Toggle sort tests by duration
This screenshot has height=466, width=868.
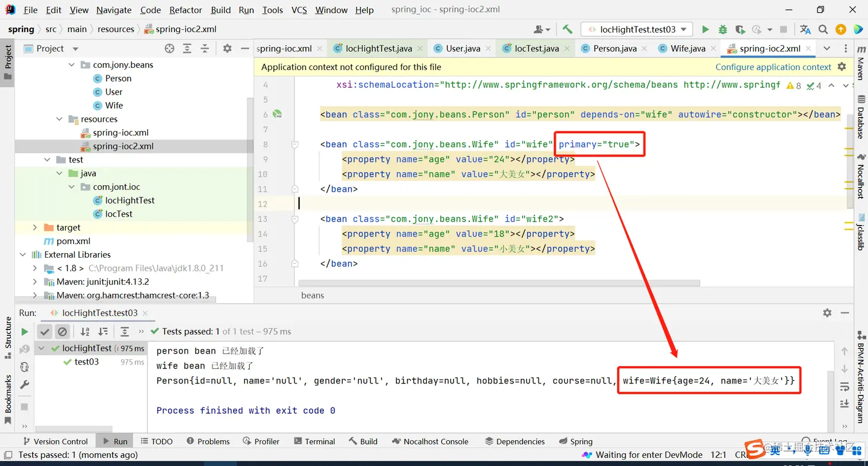pos(103,331)
